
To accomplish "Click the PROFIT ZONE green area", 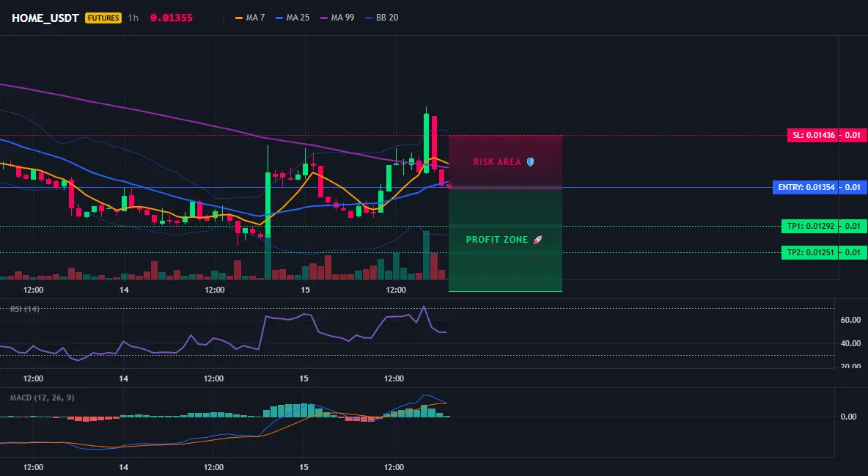I will [505, 240].
